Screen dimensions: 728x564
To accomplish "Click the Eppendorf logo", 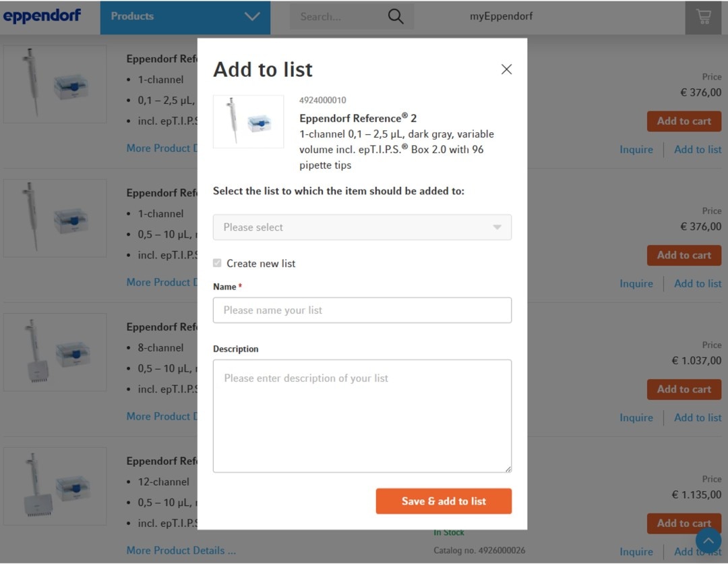I will tap(42, 16).
